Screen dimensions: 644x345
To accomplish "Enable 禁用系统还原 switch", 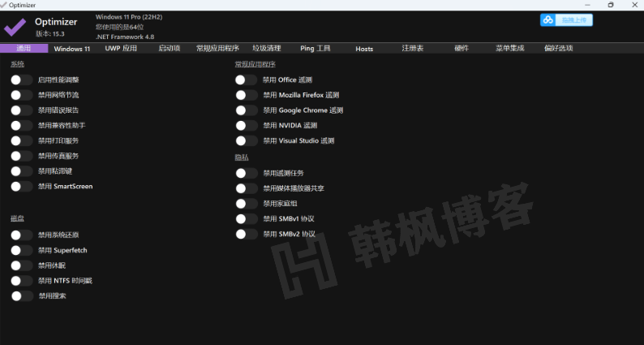I will point(21,235).
